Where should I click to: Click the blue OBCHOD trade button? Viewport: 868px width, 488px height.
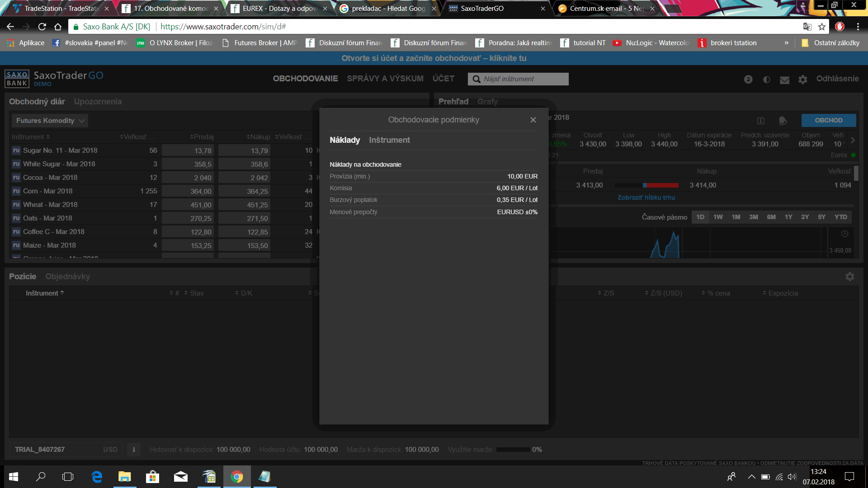(x=828, y=120)
